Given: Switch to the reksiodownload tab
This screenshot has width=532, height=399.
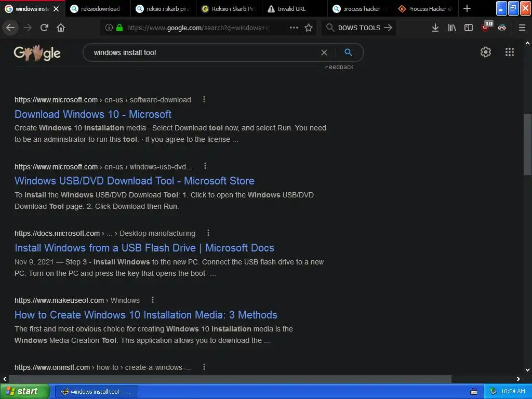Looking at the screenshot, I should pos(98,9).
